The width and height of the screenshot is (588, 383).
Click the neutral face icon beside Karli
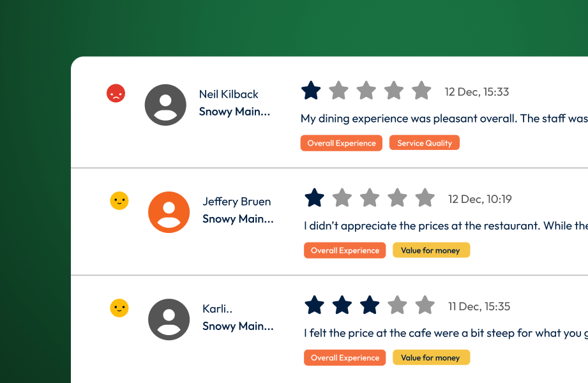[119, 308]
